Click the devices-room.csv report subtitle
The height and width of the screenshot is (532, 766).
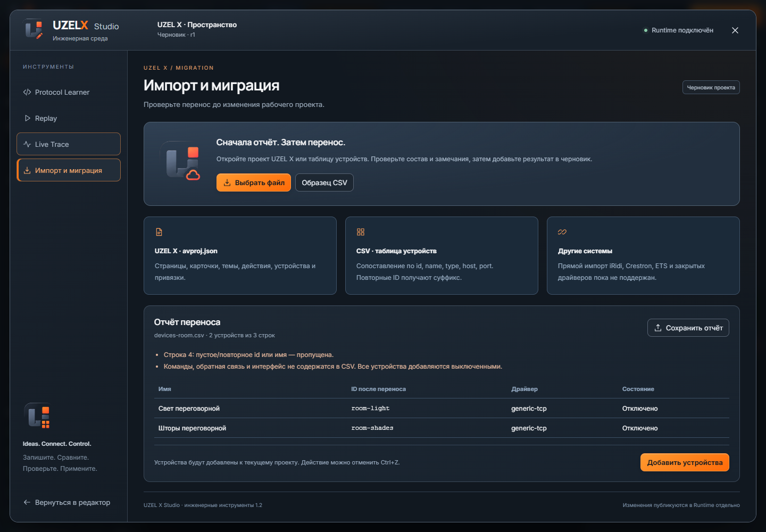[x=214, y=335]
